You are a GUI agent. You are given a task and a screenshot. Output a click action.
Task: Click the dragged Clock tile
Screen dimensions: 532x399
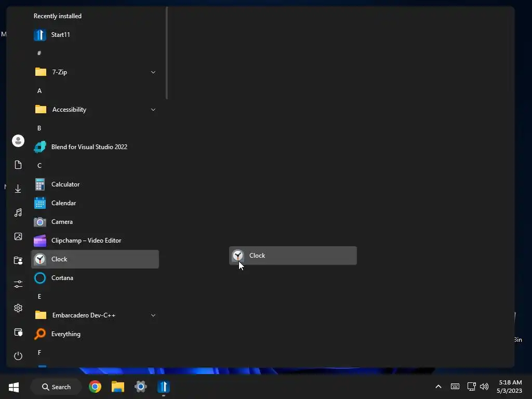coord(293,256)
